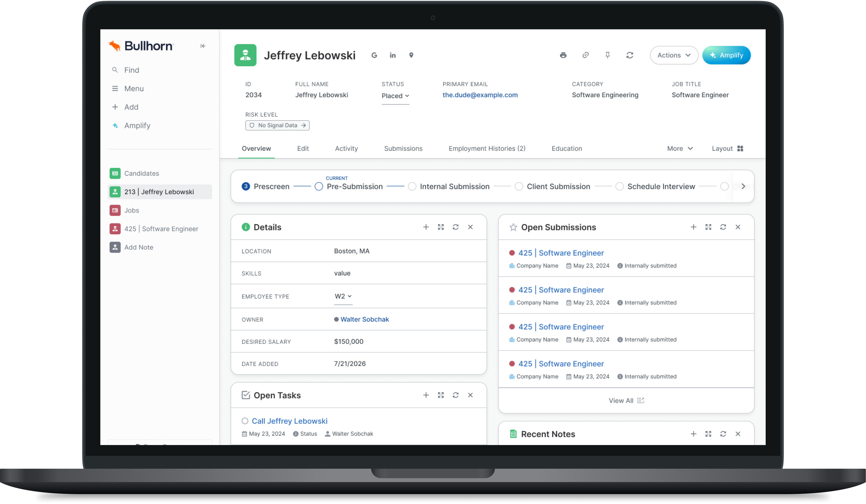
Task: Select the Prescreen stage
Action: [x=265, y=186]
